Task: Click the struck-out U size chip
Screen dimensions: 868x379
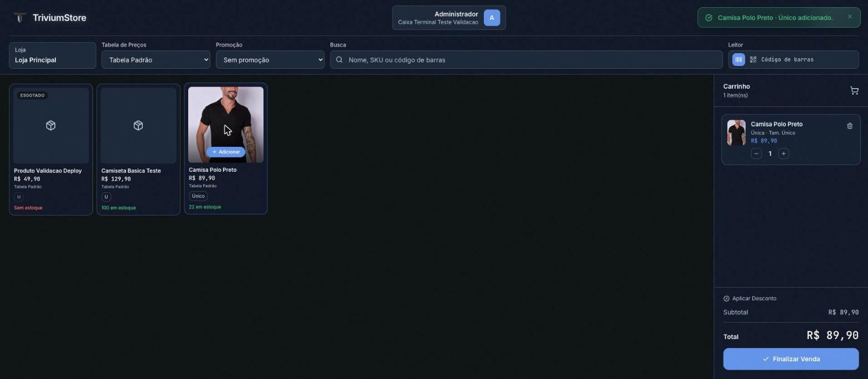Action: click(x=19, y=197)
